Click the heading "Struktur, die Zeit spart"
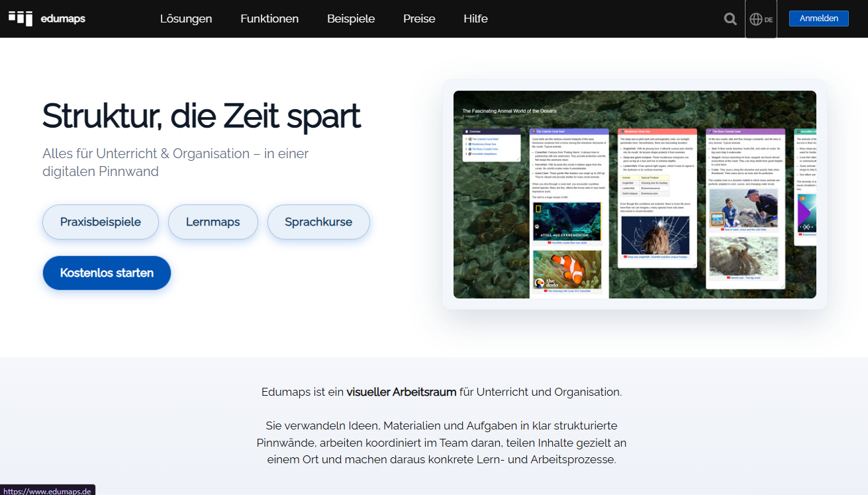 click(201, 116)
